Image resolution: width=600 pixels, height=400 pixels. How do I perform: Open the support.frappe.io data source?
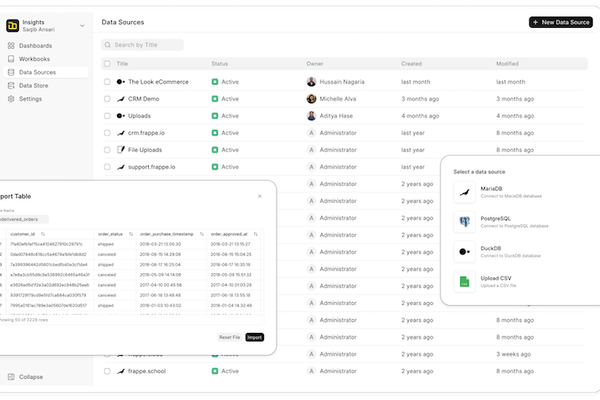pyautogui.click(x=152, y=167)
